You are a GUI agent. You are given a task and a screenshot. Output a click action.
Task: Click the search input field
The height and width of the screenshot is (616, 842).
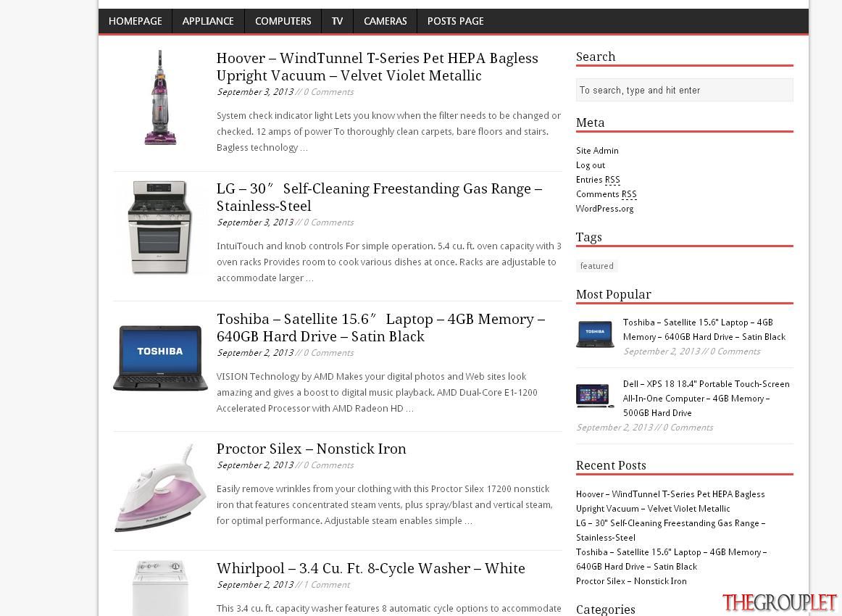(684, 90)
